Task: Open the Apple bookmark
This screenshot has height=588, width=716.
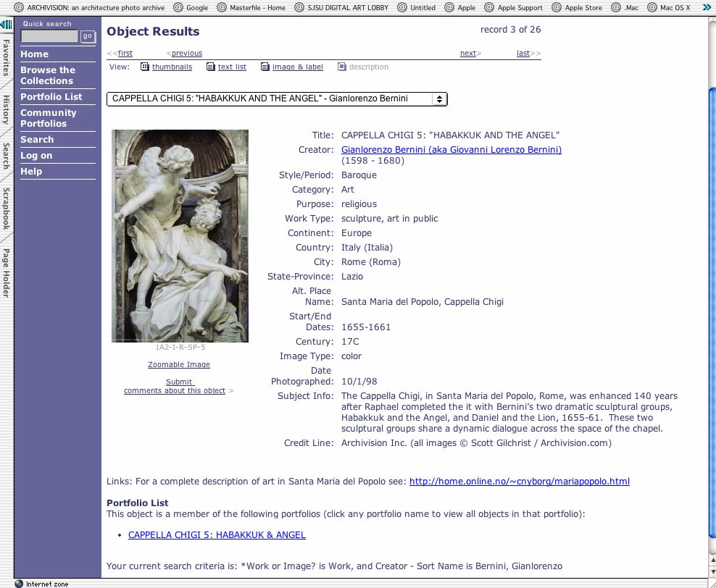Action: tap(460, 7)
